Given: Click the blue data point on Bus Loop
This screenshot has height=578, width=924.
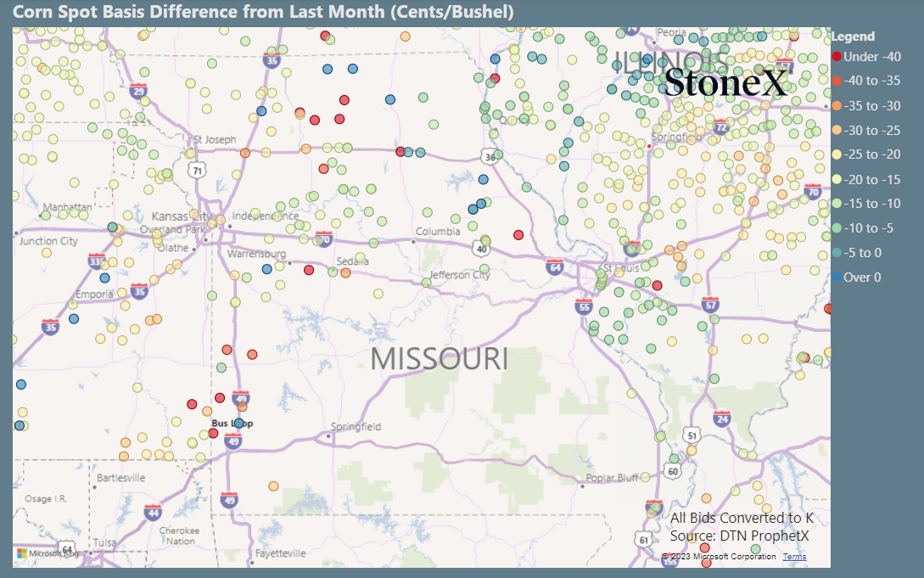Looking at the screenshot, I should [238, 423].
